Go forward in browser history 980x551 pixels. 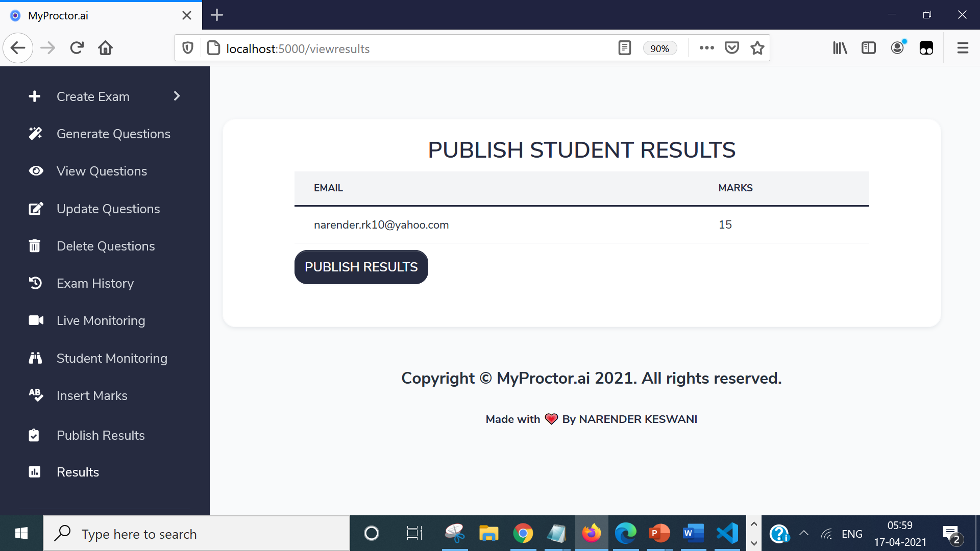(48, 48)
